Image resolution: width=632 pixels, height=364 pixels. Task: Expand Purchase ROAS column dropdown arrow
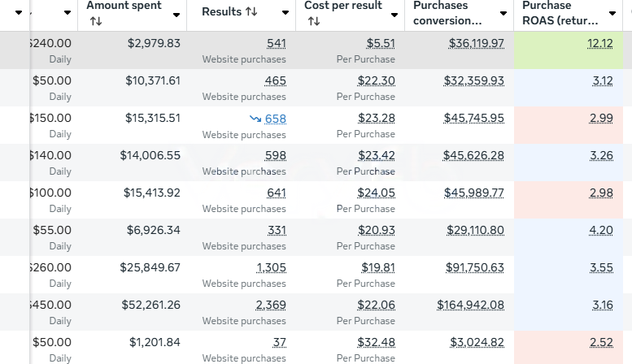click(612, 13)
